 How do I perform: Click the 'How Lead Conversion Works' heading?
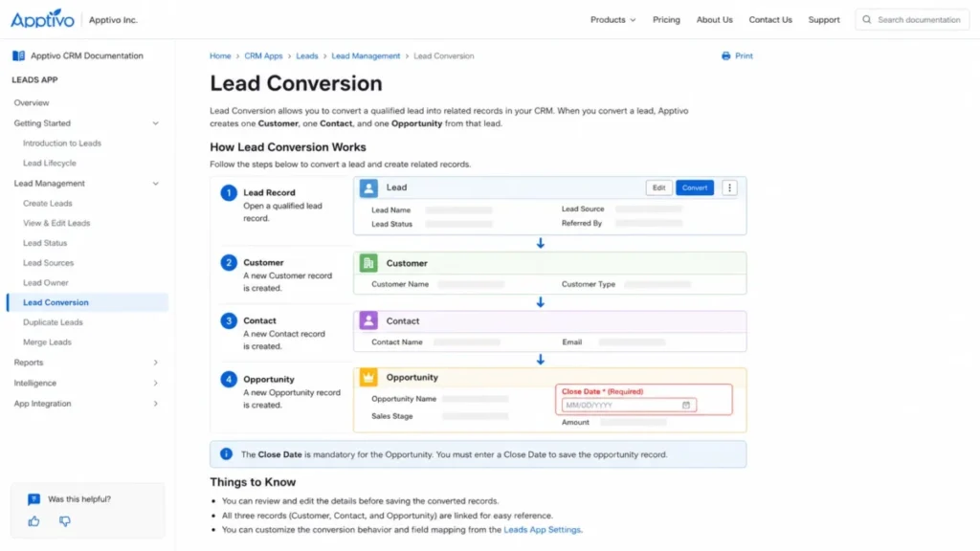pos(287,146)
